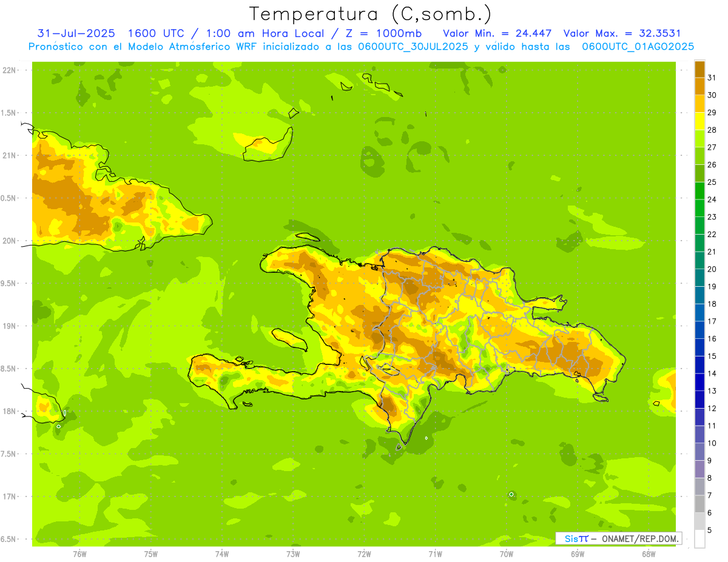This screenshot has height=562, width=728.
Task: Click the "73W" longitude label
Action: (293, 554)
